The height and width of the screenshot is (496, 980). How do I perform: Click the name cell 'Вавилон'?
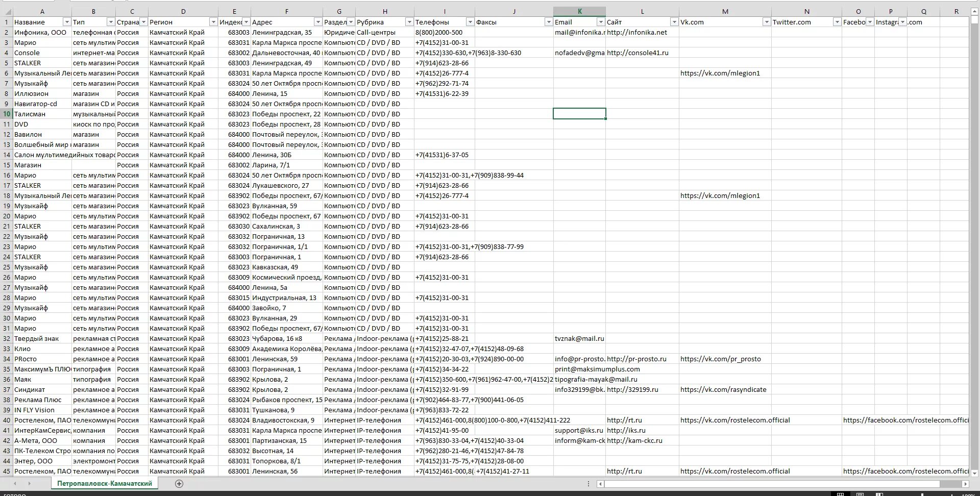tap(42, 134)
